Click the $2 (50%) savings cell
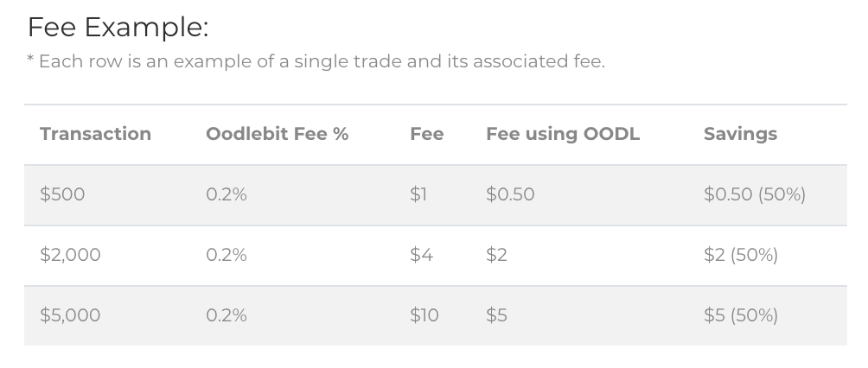The width and height of the screenshot is (868, 368). (x=740, y=255)
